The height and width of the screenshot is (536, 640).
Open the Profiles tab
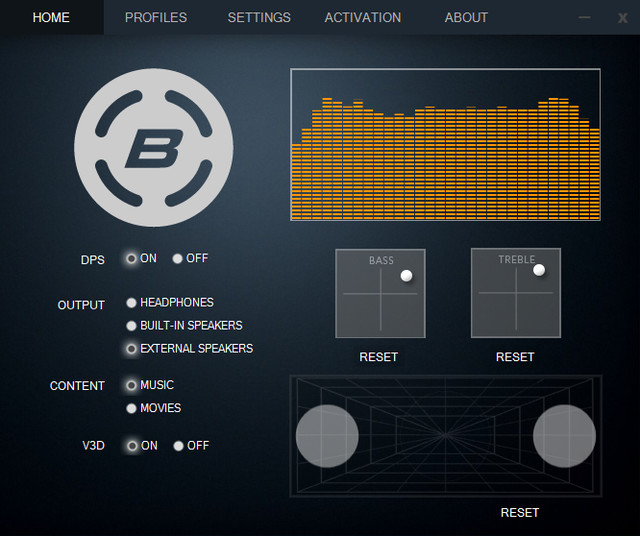click(156, 17)
